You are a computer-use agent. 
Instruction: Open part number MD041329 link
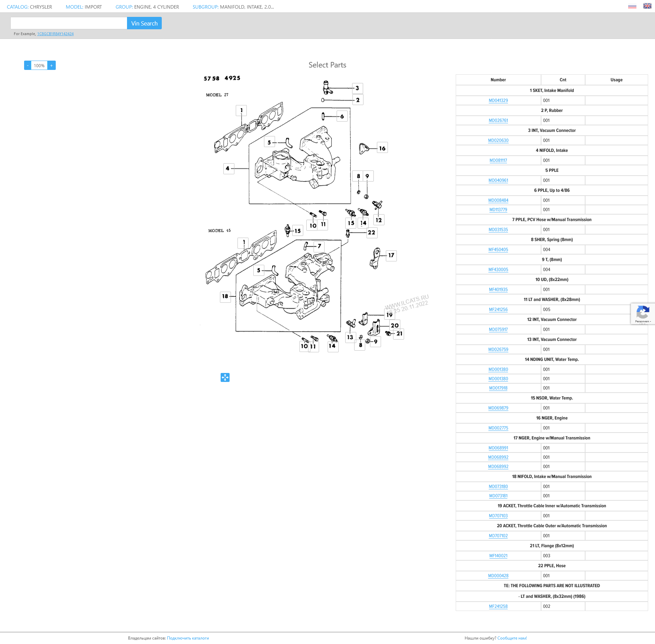click(498, 101)
